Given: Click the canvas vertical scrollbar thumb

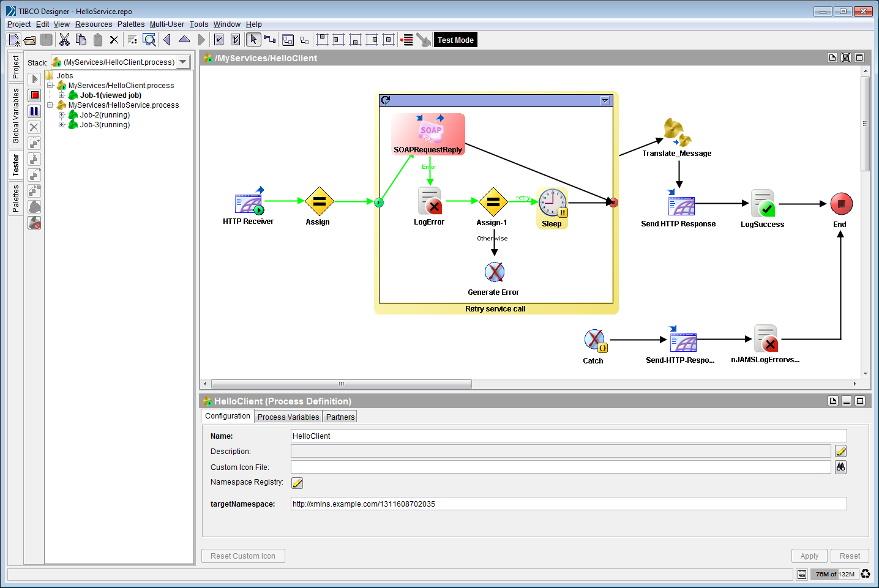Looking at the screenshot, I should (866, 124).
